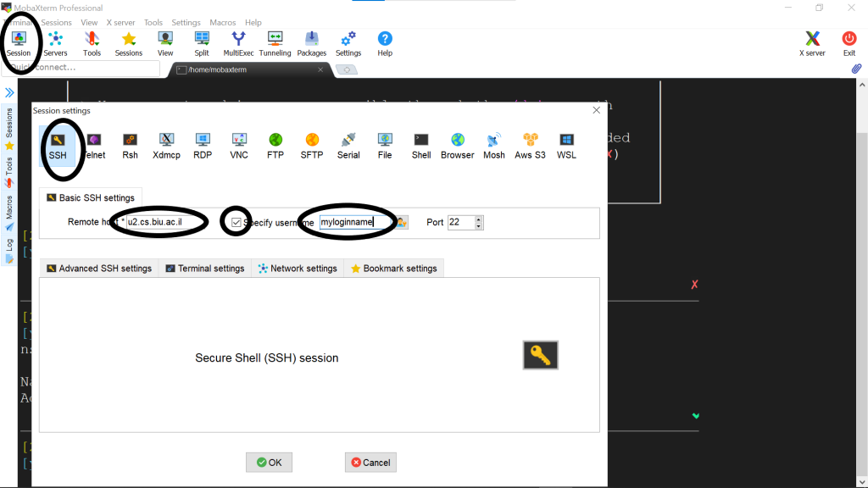The width and height of the screenshot is (868, 488).
Task: Switch to Advanced SSH settings tab
Action: 99,269
